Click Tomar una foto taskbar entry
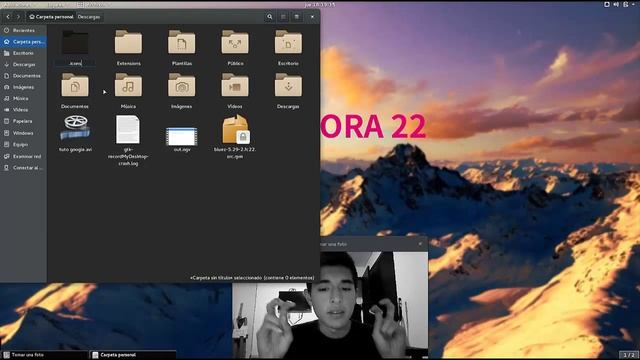This screenshot has height=360, width=640. tap(44, 355)
